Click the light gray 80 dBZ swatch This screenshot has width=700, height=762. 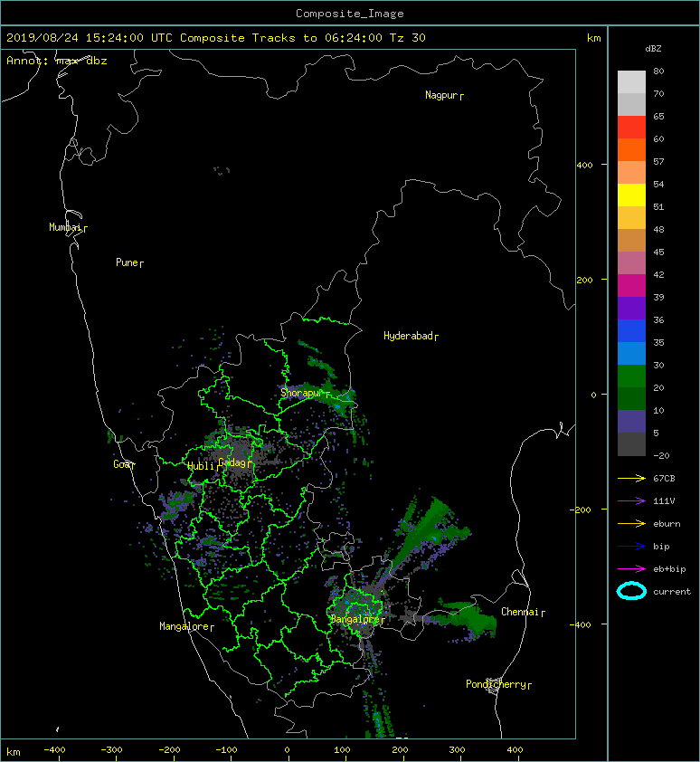click(631, 81)
